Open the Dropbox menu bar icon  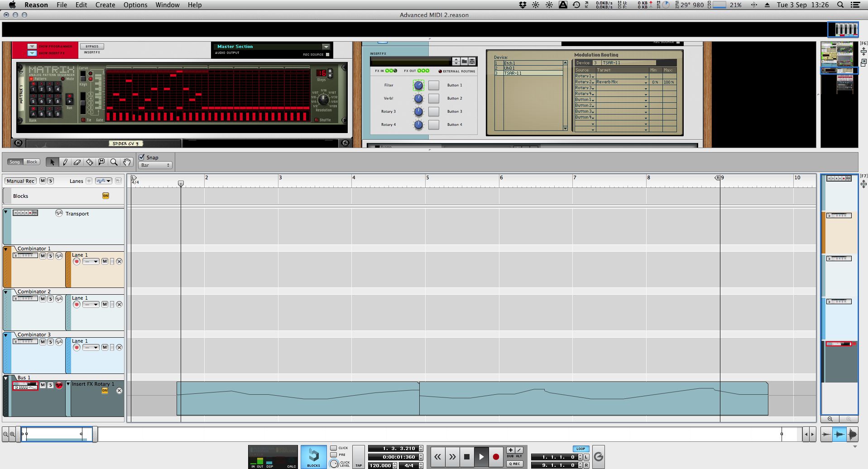point(523,5)
